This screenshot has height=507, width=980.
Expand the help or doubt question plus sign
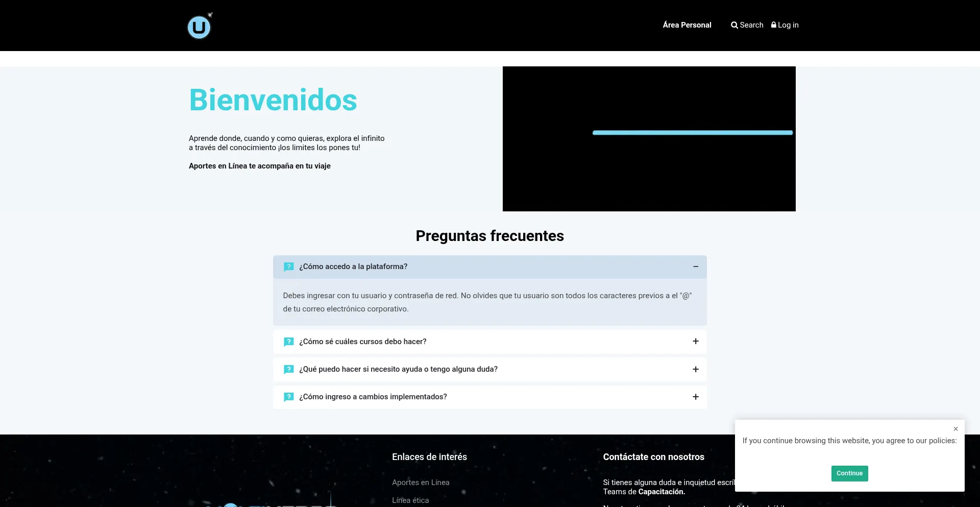695,369
